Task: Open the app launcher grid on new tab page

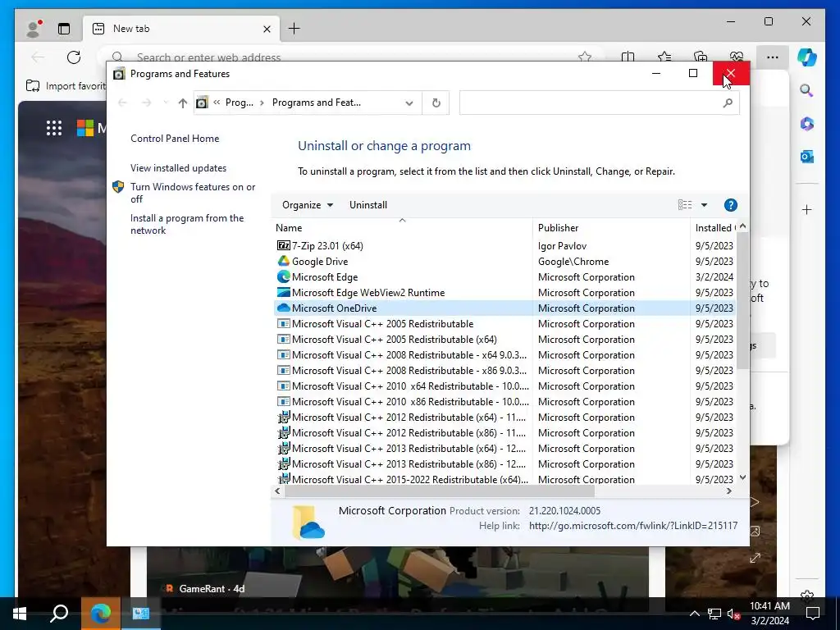Action: 53,127
